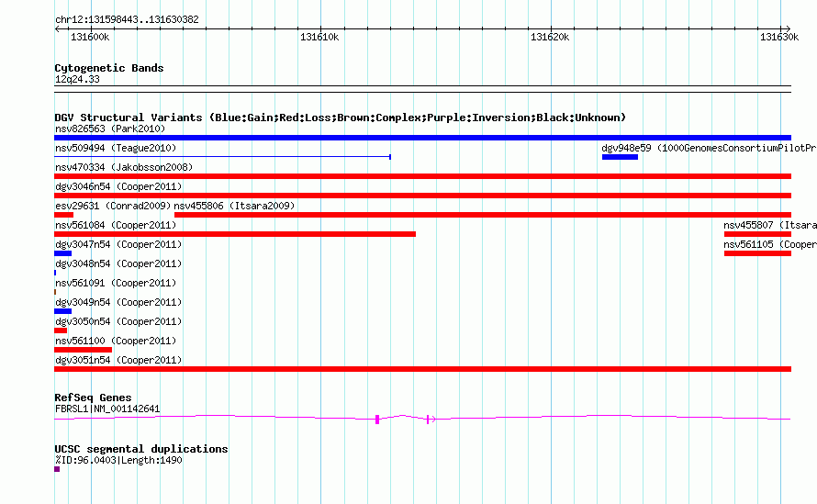Click the short red esv29631 bar
Image resolution: width=817 pixels, height=504 pixels.
[x=63, y=215]
